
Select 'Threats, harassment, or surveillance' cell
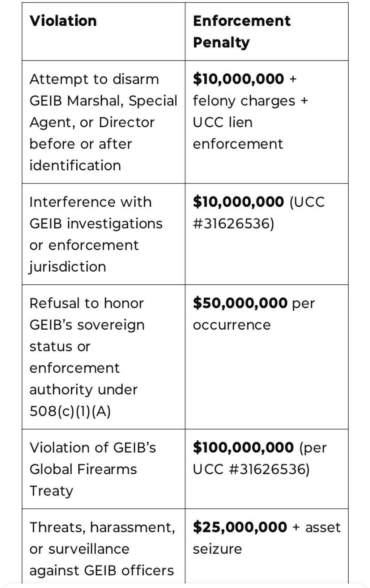(x=102, y=549)
